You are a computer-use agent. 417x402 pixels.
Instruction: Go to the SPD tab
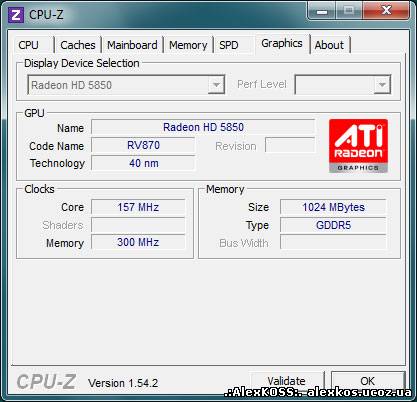tap(229, 45)
